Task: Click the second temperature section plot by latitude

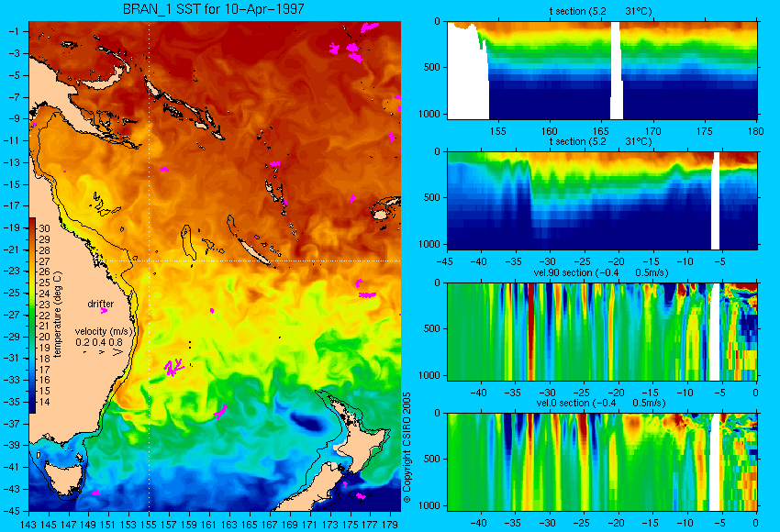Action: coord(602,200)
